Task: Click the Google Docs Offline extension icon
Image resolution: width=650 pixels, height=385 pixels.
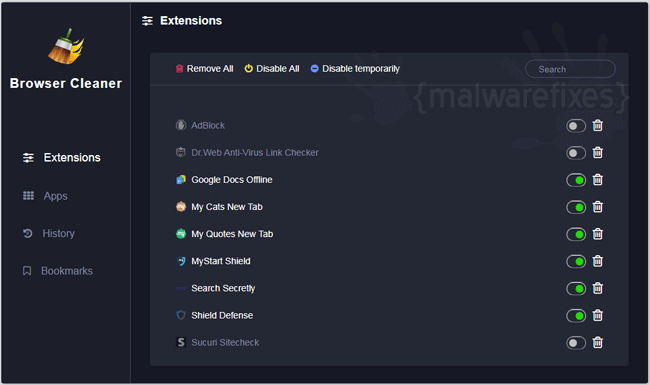Action: click(x=181, y=179)
